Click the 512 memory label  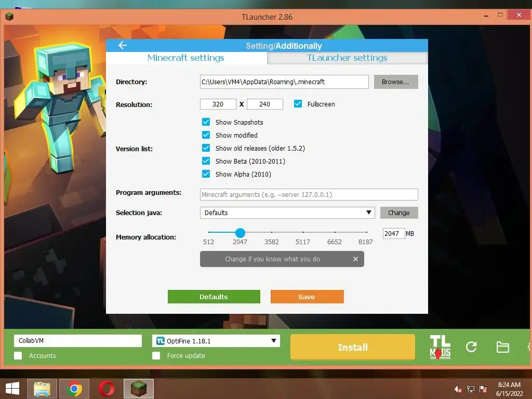208,242
